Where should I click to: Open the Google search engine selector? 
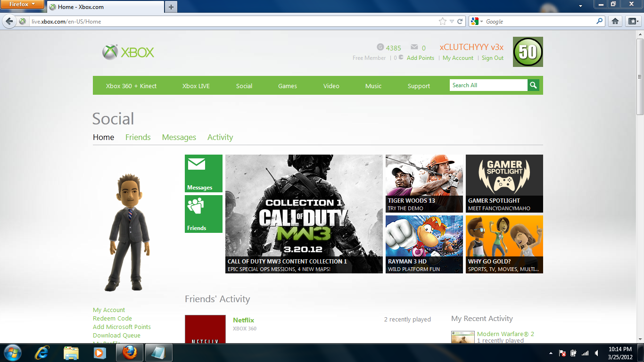(x=477, y=21)
